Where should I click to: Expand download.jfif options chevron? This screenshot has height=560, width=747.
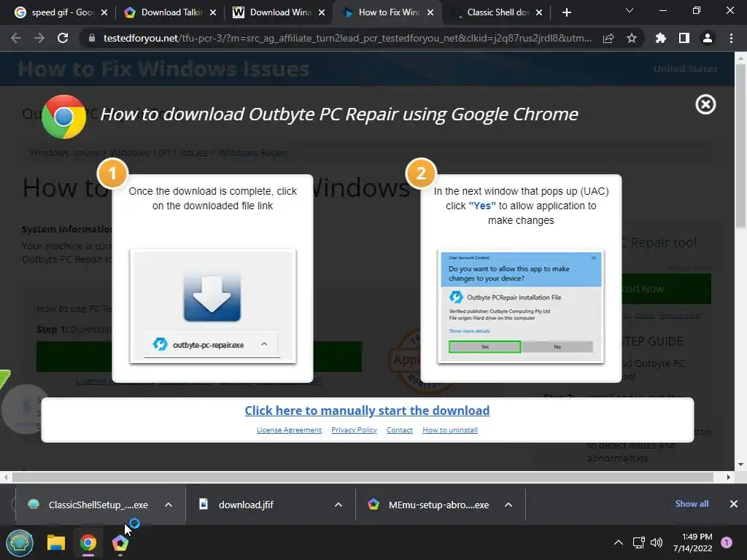click(x=338, y=505)
